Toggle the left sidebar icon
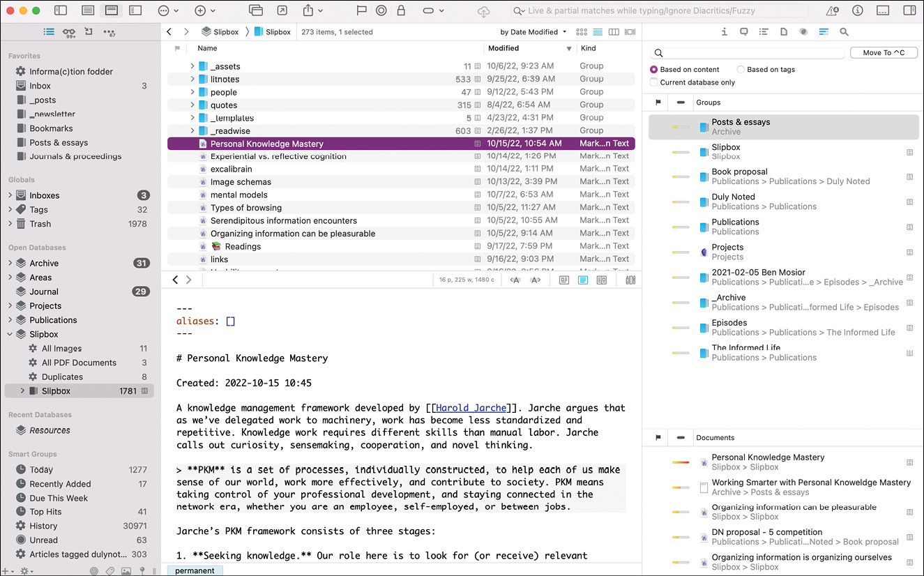This screenshot has height=576, width=924. 61,10
